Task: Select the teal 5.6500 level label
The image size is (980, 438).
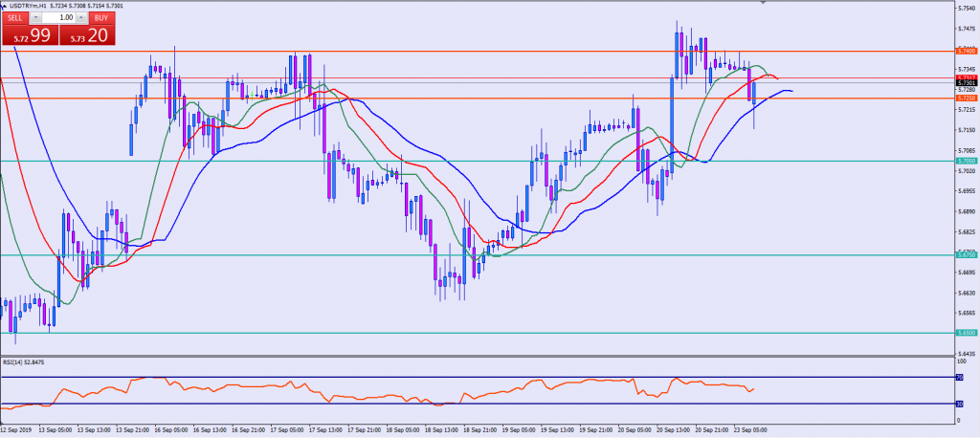Action: click(x=966, y=333)
